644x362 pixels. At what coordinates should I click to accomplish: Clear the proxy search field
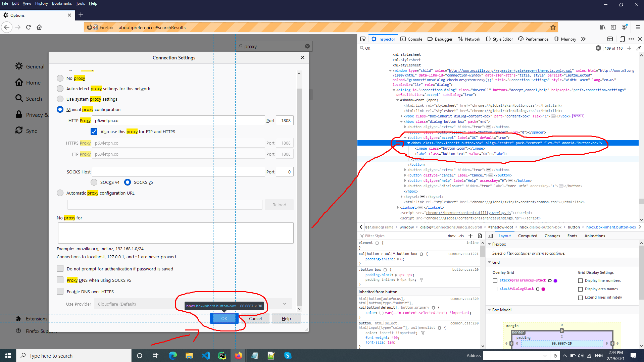click(307, 46)
